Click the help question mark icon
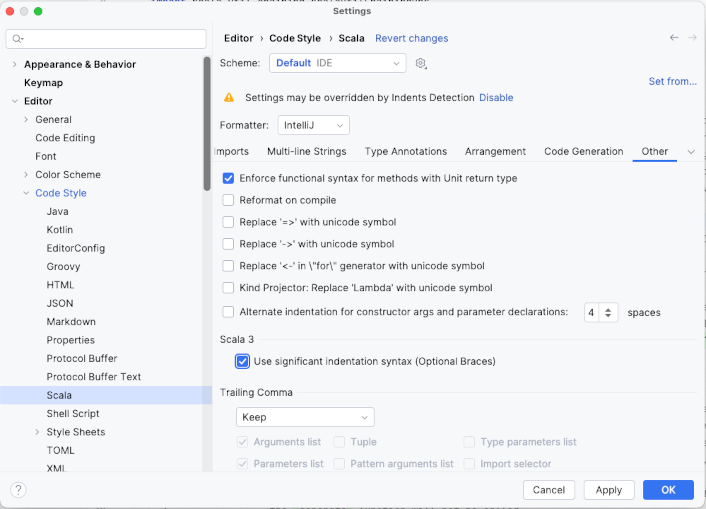Image resolution: width=706 pixels, height=509 pixels. [x=18, y=490]
